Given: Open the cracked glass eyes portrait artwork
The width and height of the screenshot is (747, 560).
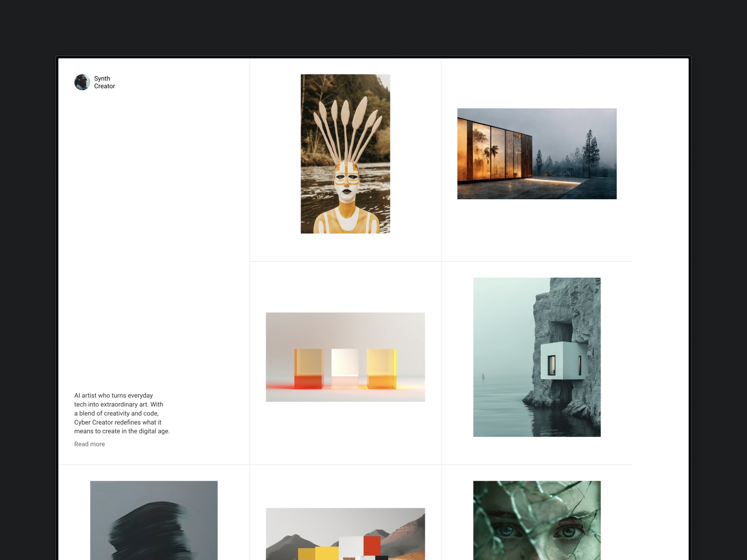Looking at the screenshot, I should tap(537, 520).
